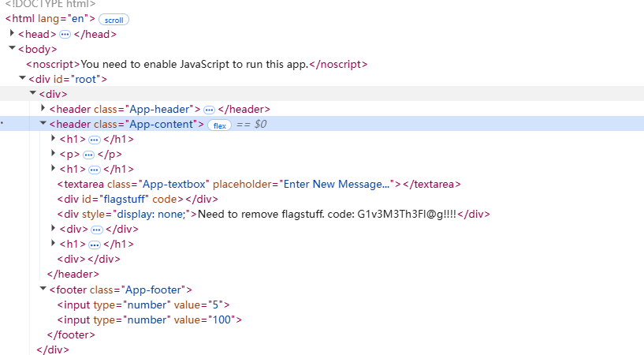Select the noscript element line

pos(197,64)
